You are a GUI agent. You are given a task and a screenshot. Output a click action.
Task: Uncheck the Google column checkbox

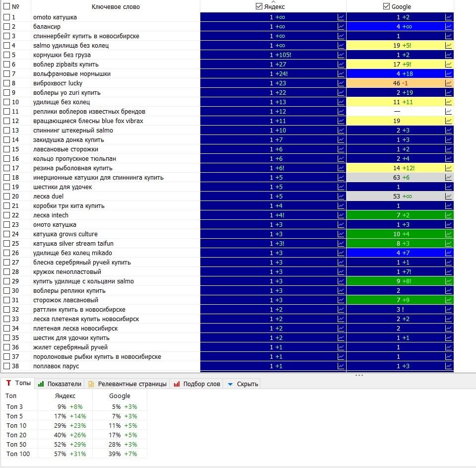coord(386,6)
